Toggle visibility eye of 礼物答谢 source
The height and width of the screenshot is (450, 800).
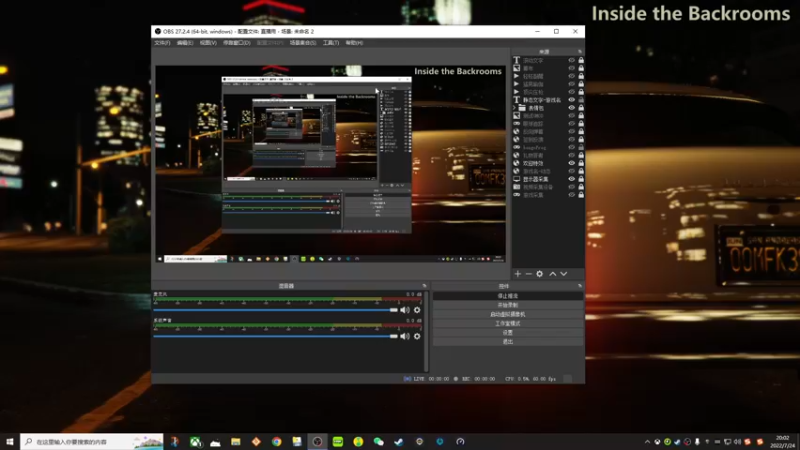coord(571,155)
